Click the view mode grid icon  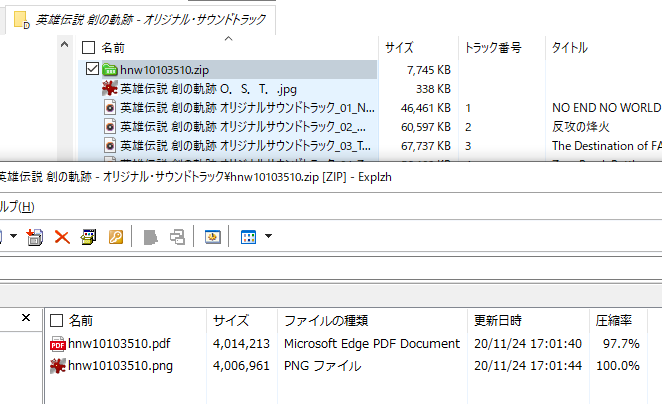tap(248, 237)
